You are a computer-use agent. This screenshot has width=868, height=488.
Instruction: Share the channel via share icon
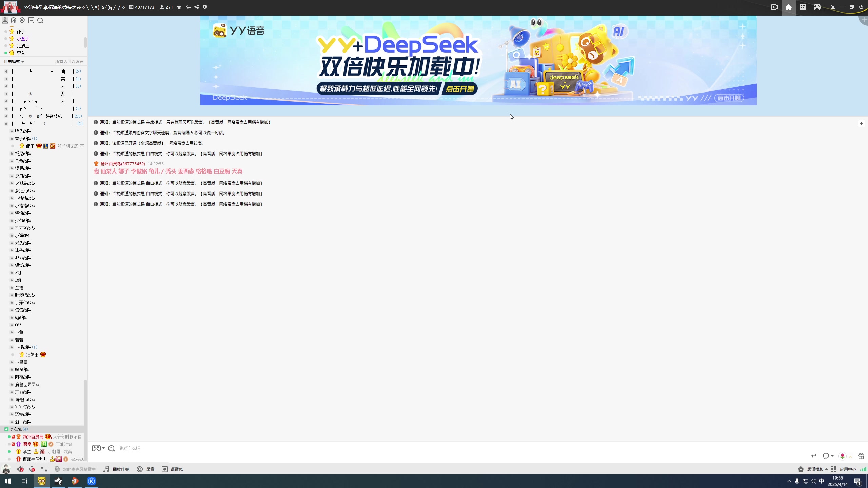[197, 7]
